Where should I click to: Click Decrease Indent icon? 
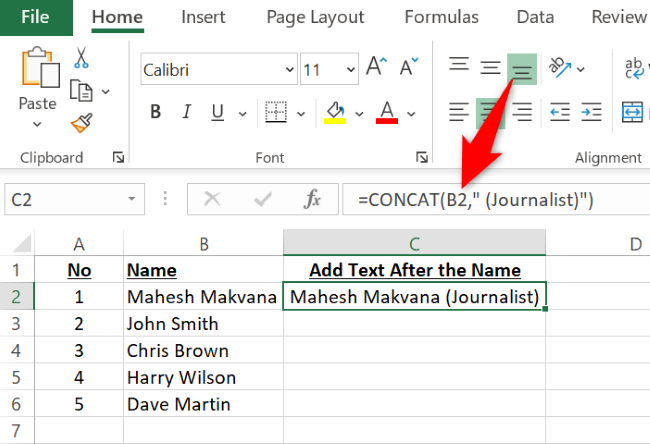(x=560, y=112)
